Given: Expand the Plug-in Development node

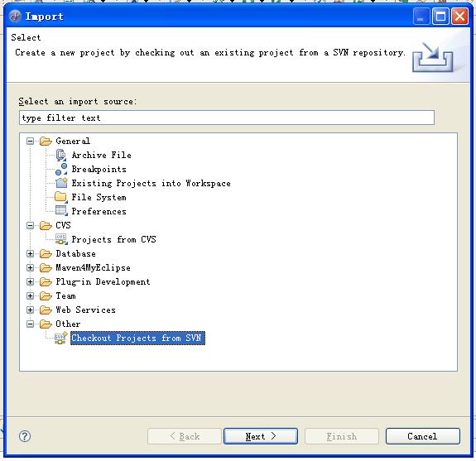Looking at the screenshot, I should [30, 281].
